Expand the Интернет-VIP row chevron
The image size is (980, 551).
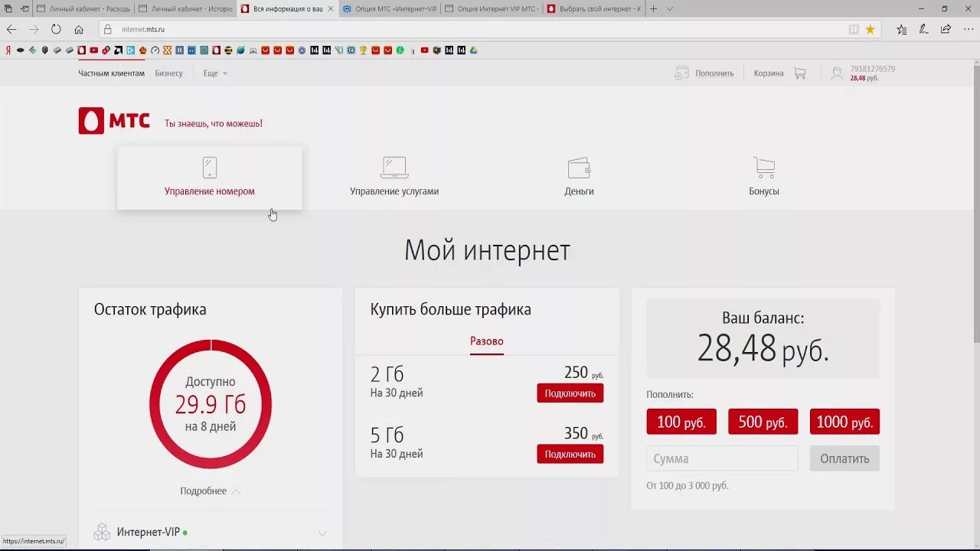coord(322,533)
